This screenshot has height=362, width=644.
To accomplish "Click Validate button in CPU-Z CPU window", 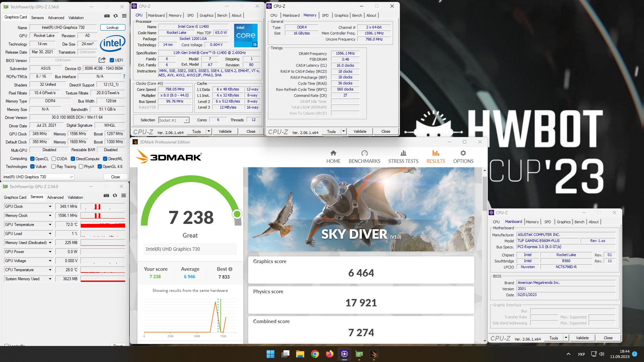I will click(x=225, y=131).
